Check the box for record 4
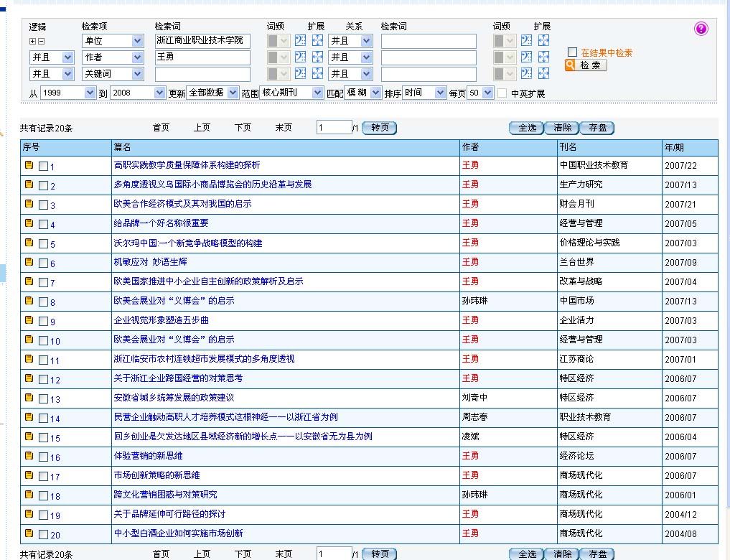The height and width of the screenshot is (560, 730). pos(43,225)
